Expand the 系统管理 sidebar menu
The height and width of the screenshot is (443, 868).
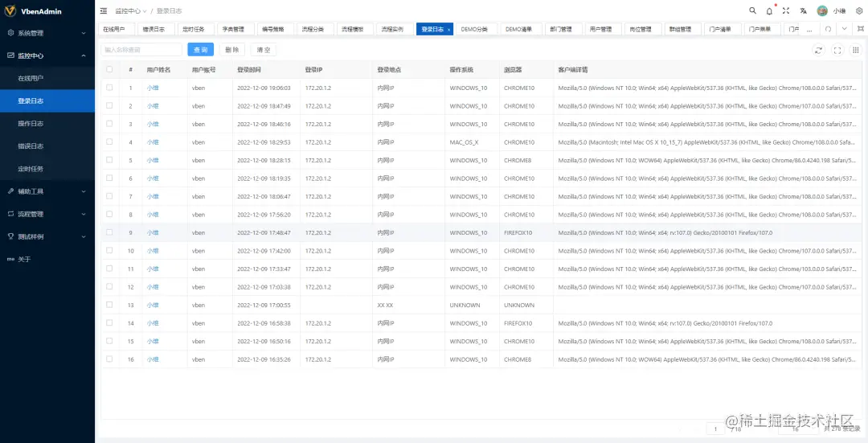coord(47,33)
